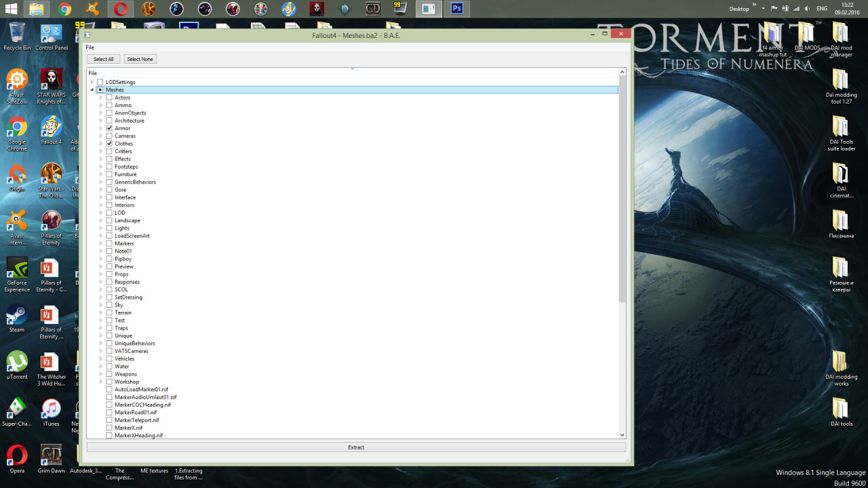This screenshot has height=488, width=868.
Task: Click the file list vertical scrollbar thumb
Action: tap(623, 190)
